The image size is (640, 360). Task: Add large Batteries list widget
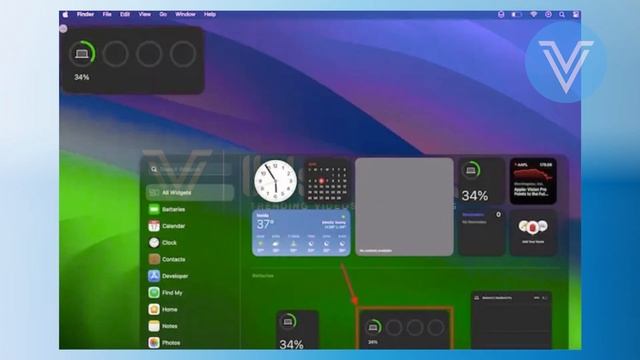click(x=511, y=320)
